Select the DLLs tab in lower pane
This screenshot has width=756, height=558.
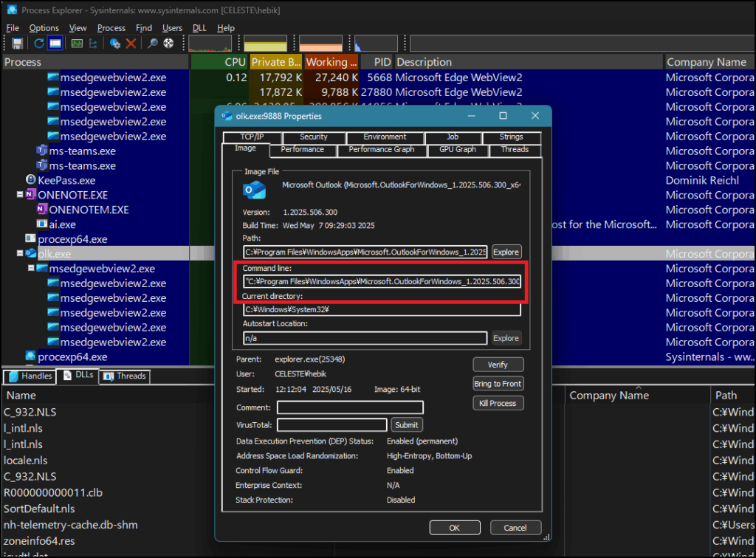pos(78,376)
